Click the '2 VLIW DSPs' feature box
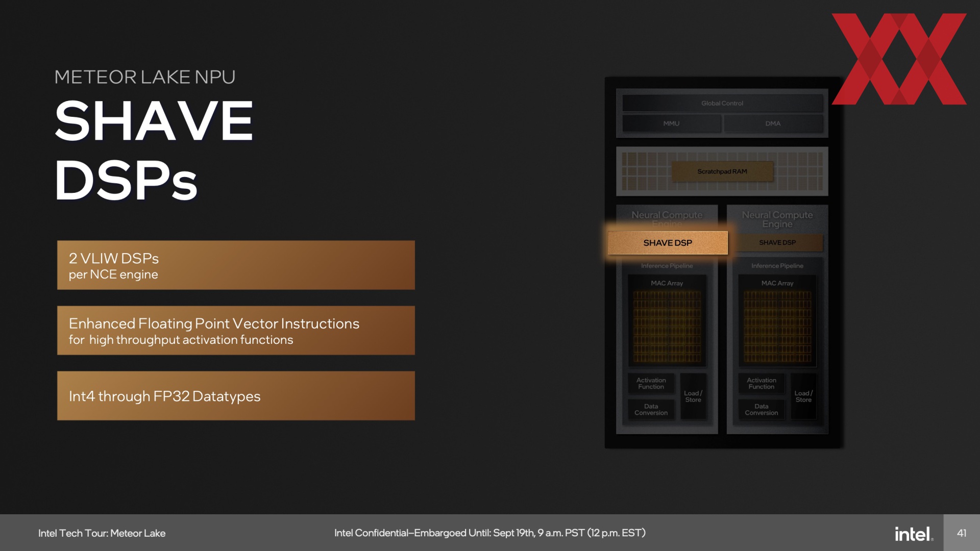Screen dimensions: 980x551 (236, 265)
